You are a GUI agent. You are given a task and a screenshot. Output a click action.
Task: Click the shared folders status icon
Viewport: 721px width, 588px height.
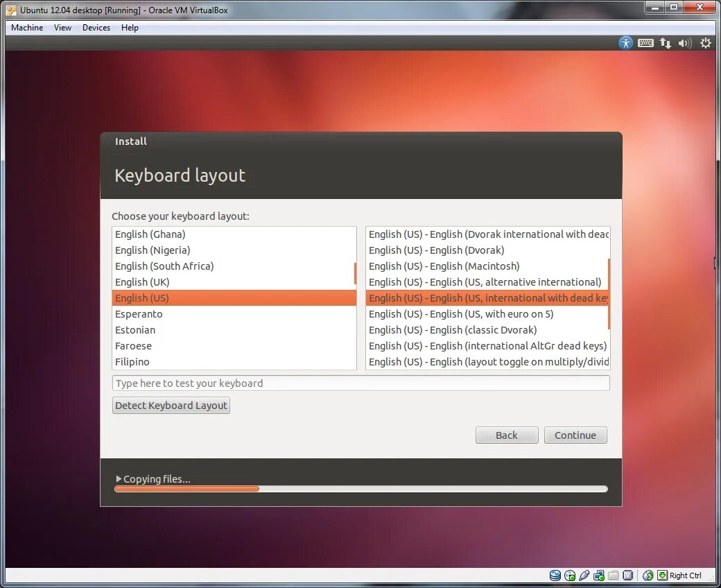613,575
